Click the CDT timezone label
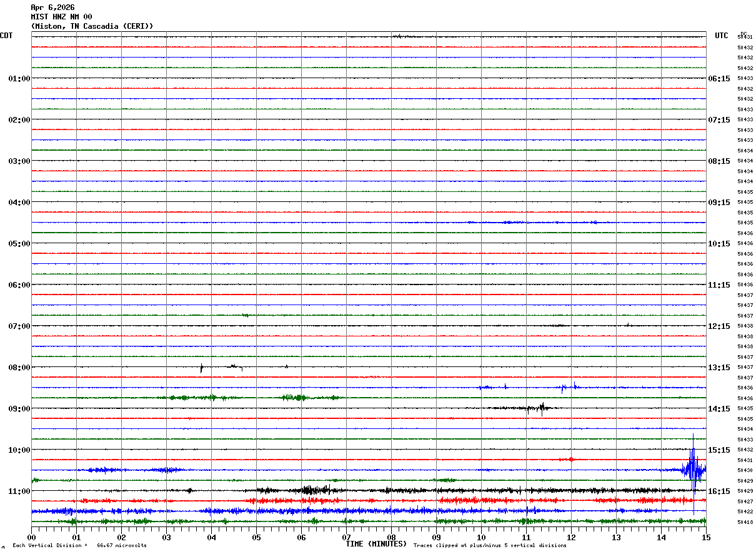 pyautogui.click(x=6, y=36)
